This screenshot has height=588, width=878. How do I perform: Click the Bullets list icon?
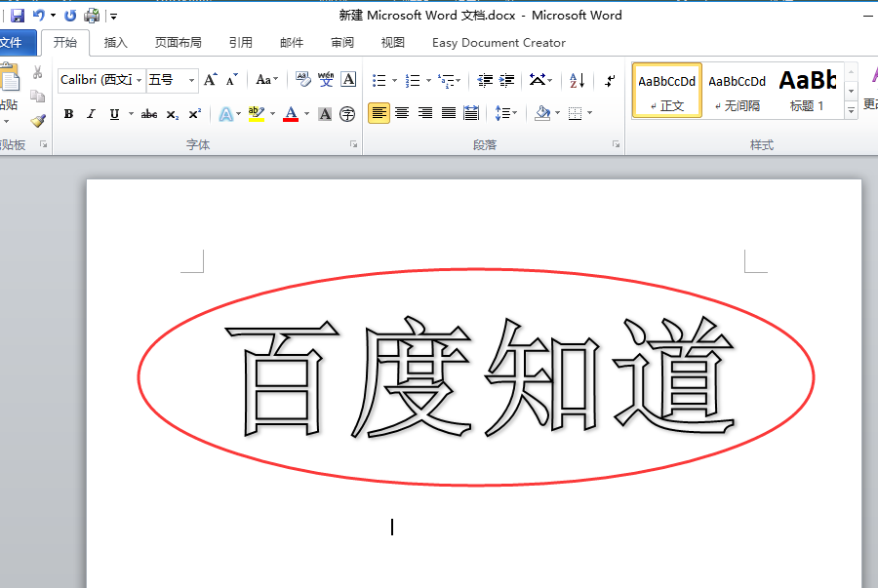[379, 81]
